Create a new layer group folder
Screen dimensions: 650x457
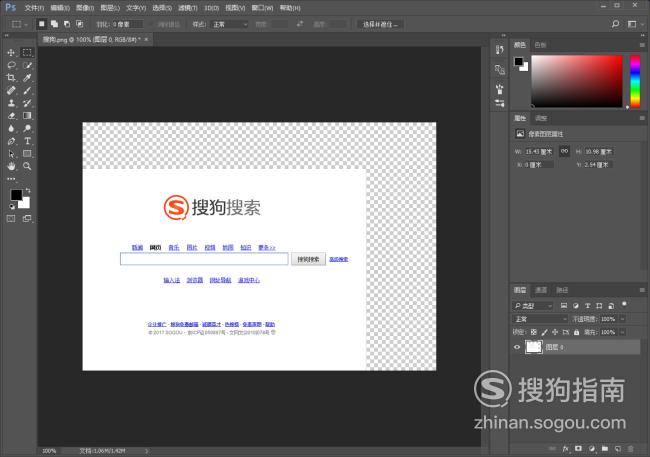(x=605, y=449)
